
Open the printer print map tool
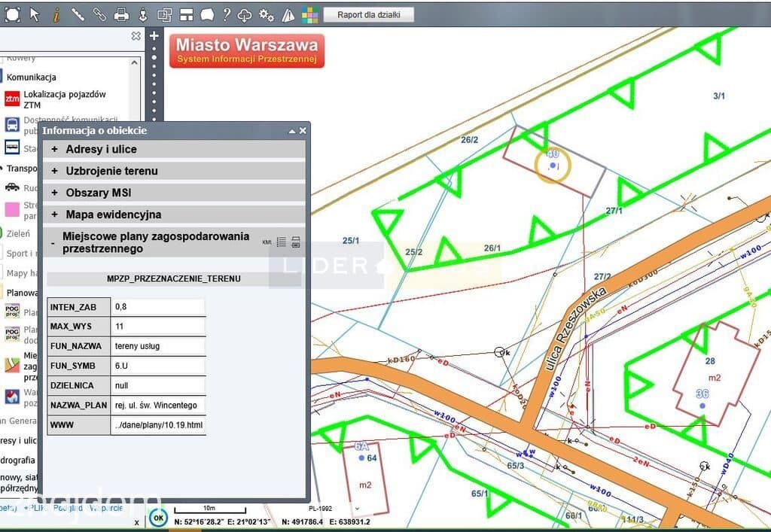121,15
